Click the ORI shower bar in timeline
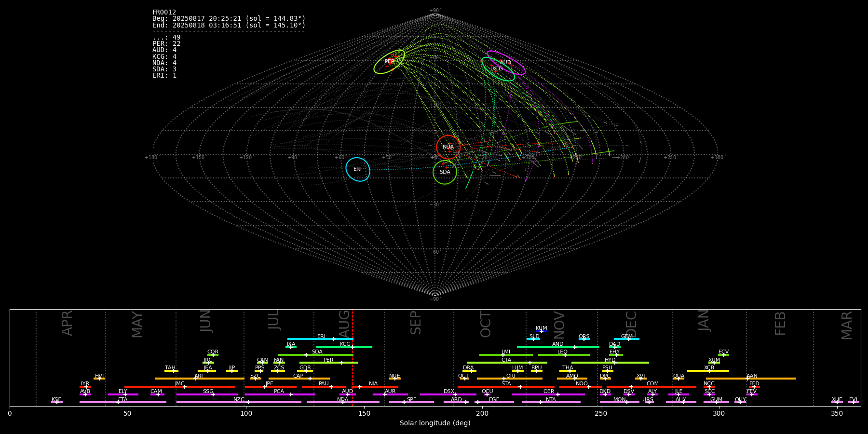Viewport: 868px width, 434px height. coord(510,379)
